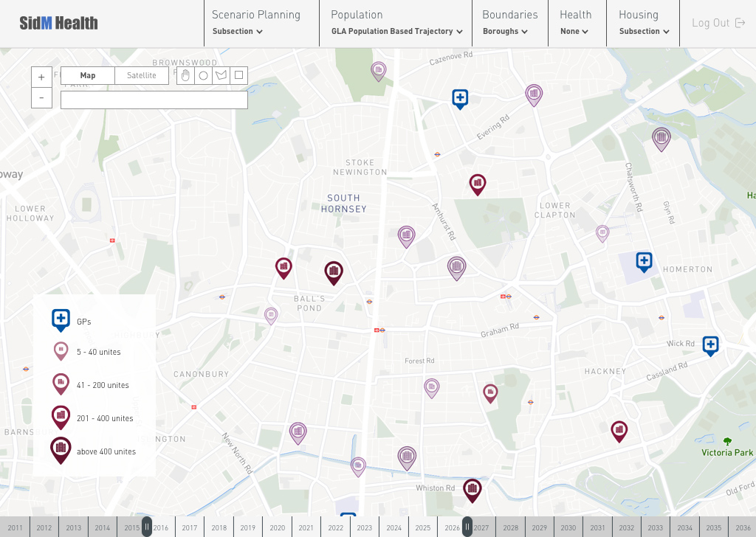The width and height of the screenshot is (756, 537).
Task: Click the zoom in plus button
Action: click(41, 77)
